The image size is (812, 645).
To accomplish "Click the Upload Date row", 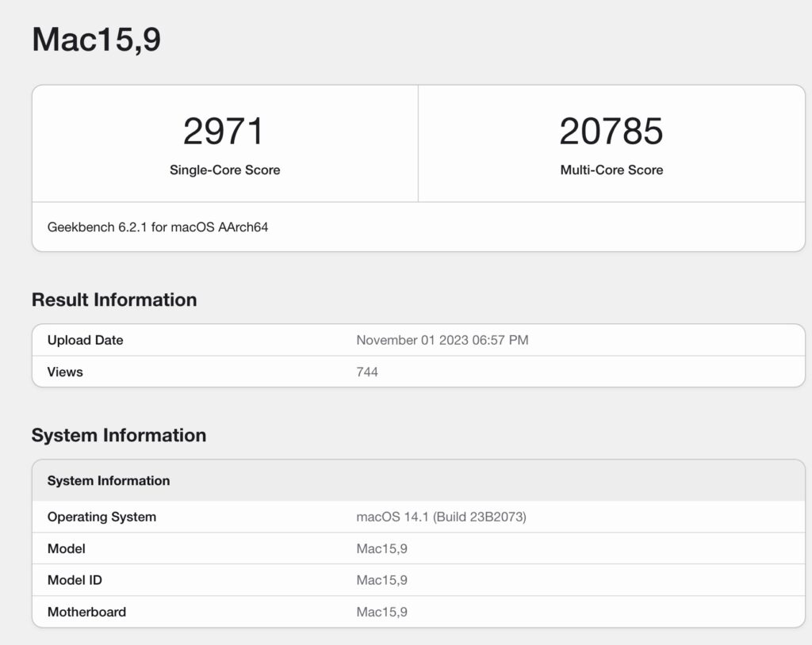I will pyautogui.click(x=85, y=340).
